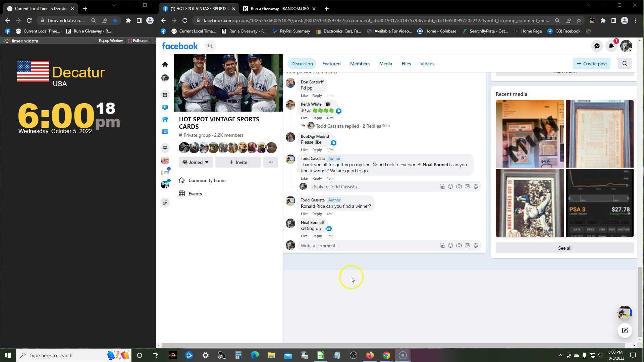The width and height of the screenshot is (644, 362).
Task: Click the Facebook search magnifier icon
Action: tap(210, 46)
